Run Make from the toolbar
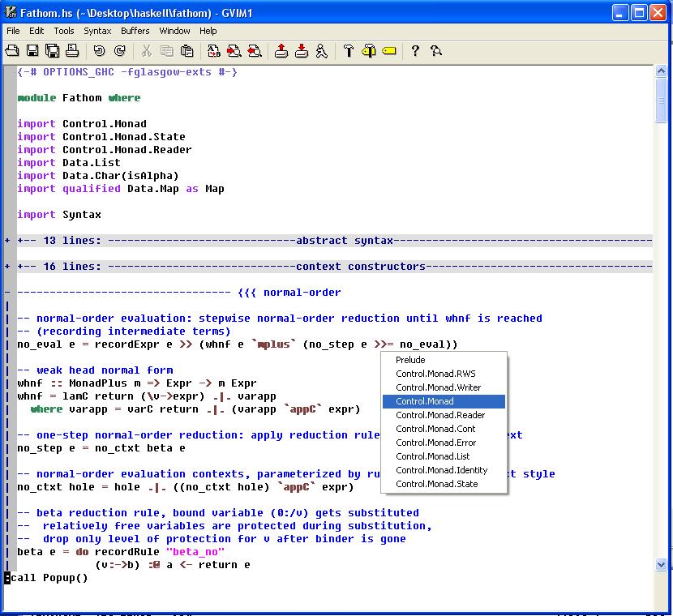 pos(350,50)
